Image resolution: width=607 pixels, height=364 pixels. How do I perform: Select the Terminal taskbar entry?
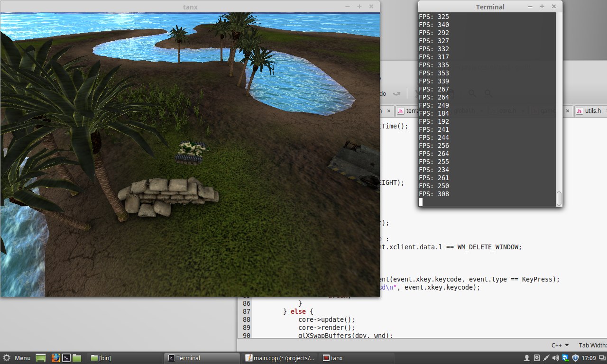tap(201, 358)
